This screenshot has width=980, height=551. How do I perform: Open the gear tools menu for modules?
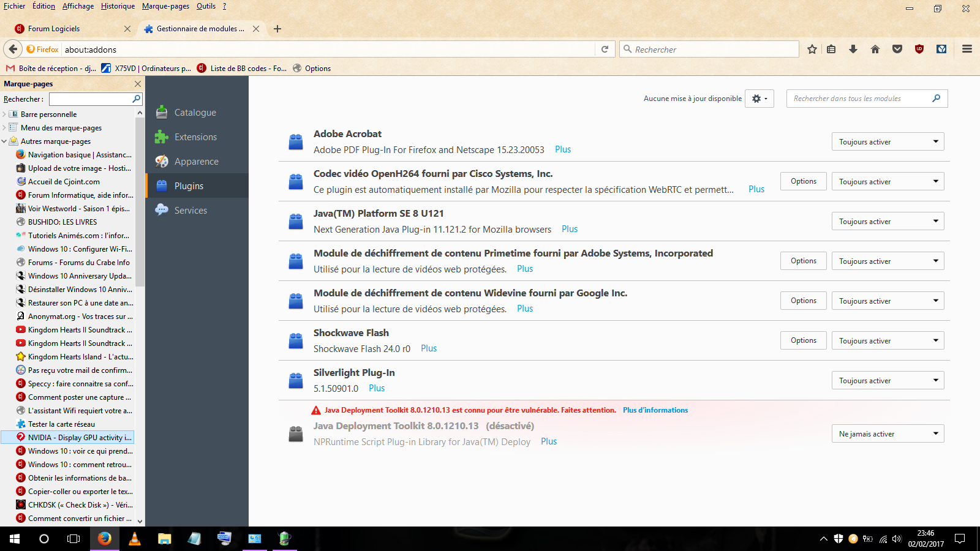[759, 99]
